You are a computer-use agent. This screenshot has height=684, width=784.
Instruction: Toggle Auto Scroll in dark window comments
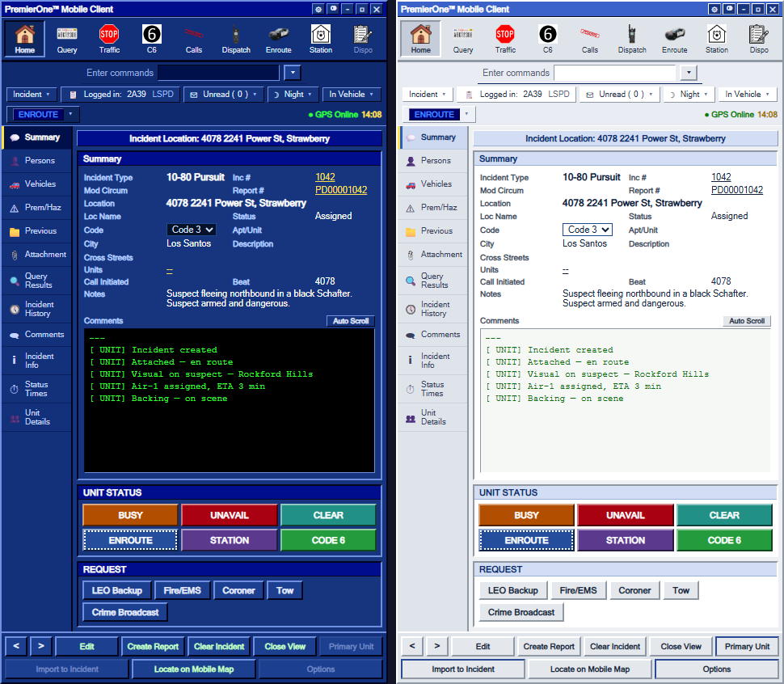pos(351,321)
